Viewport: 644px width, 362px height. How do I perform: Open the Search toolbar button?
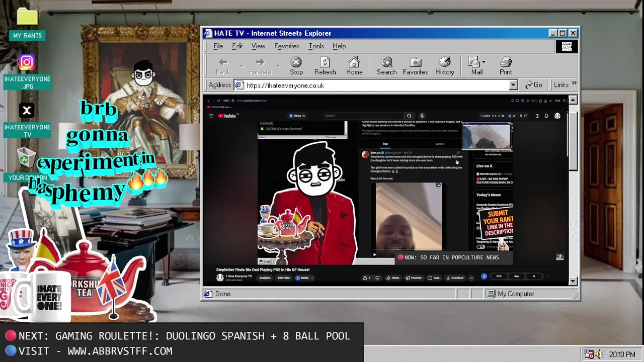[386, 66]
